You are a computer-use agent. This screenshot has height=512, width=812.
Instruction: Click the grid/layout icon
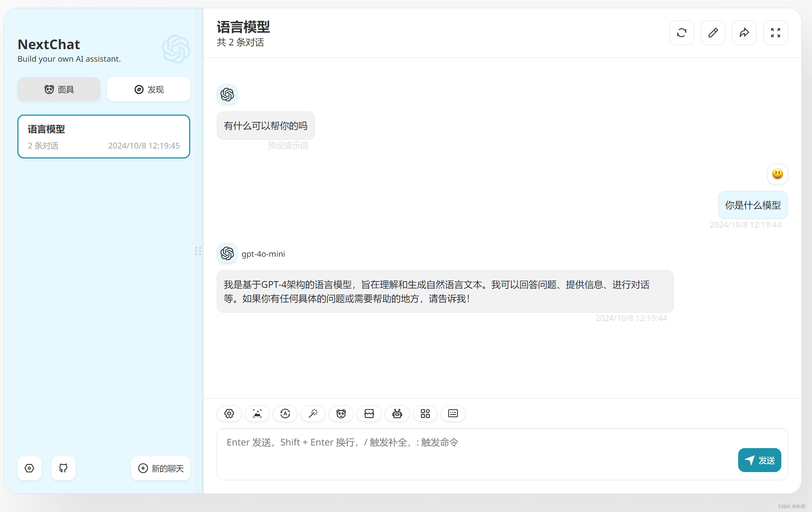click(425, 413)
